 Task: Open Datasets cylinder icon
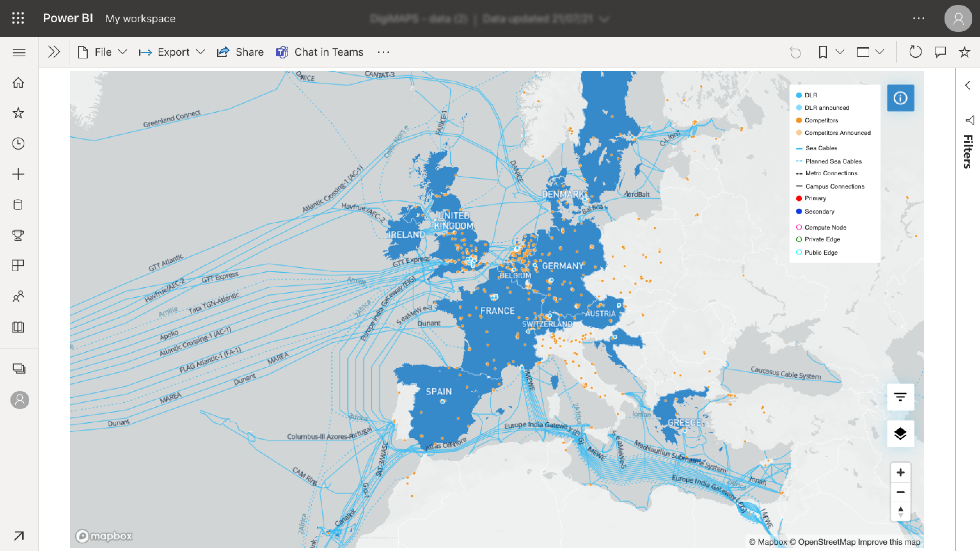pos(18,205)
